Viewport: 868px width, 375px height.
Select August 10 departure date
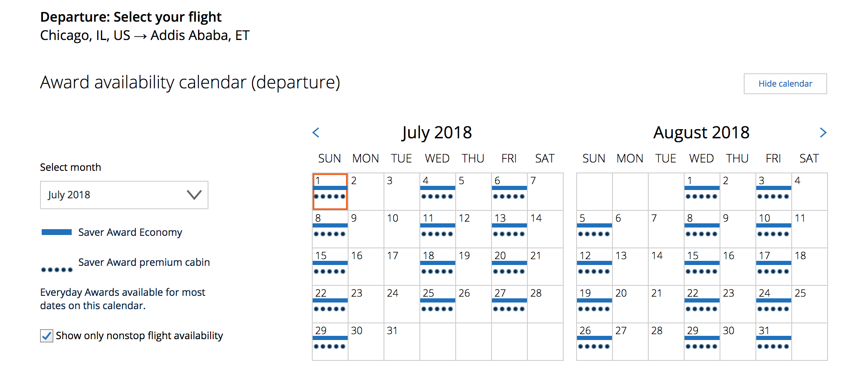tap(773, 229)
